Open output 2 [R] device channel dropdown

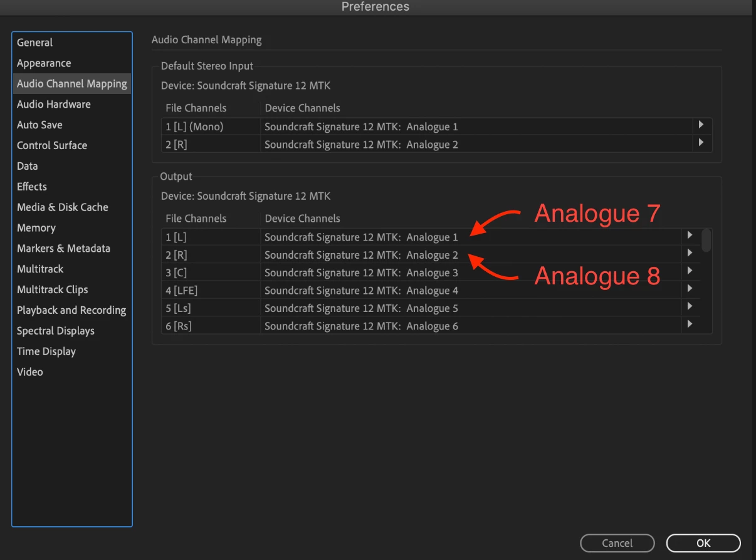click(x=690, y=253)
